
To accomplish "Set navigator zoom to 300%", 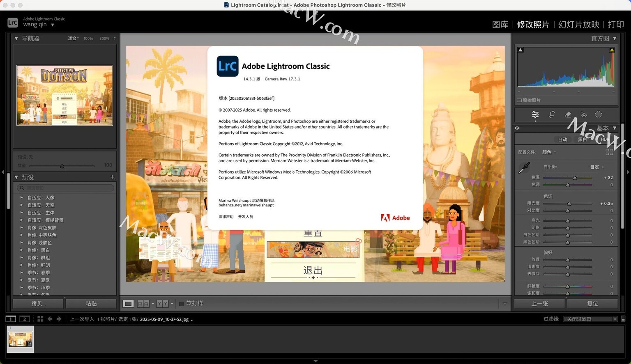I will click(x=104, y=38).
